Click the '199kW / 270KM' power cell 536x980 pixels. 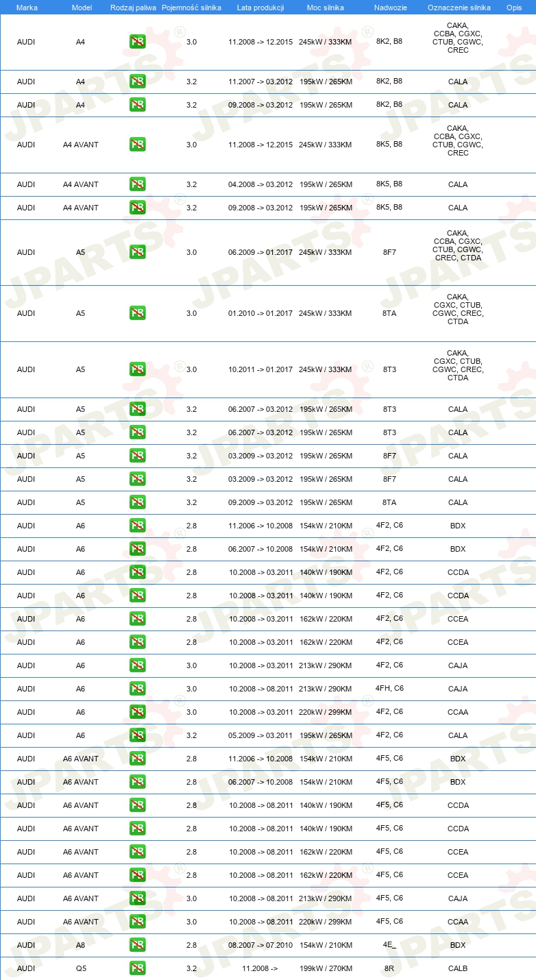tap(326, 968)
